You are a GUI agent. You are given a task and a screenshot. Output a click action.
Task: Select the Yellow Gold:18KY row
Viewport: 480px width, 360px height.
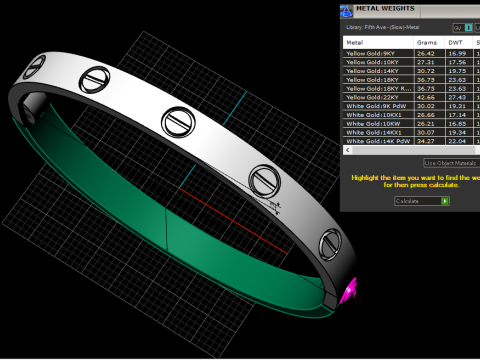click(411, 80)
